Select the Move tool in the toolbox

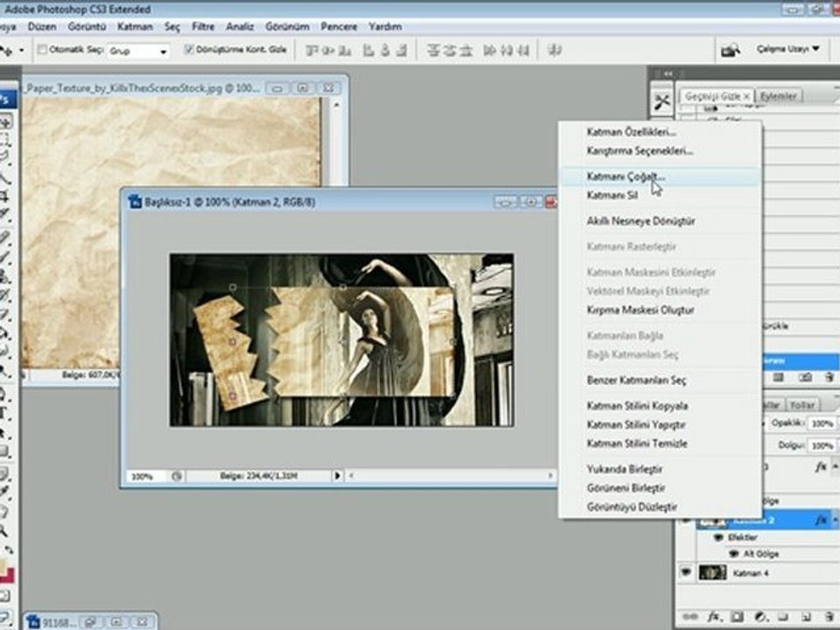(5, 122)
